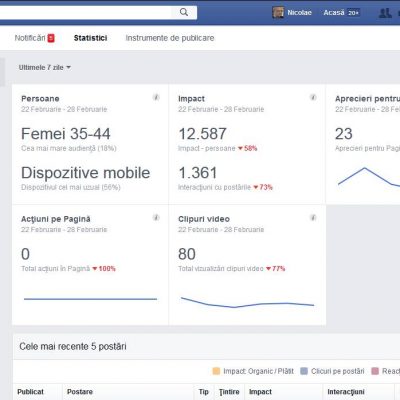
Task: Open the Clipuri video card title
Action: 204,219
